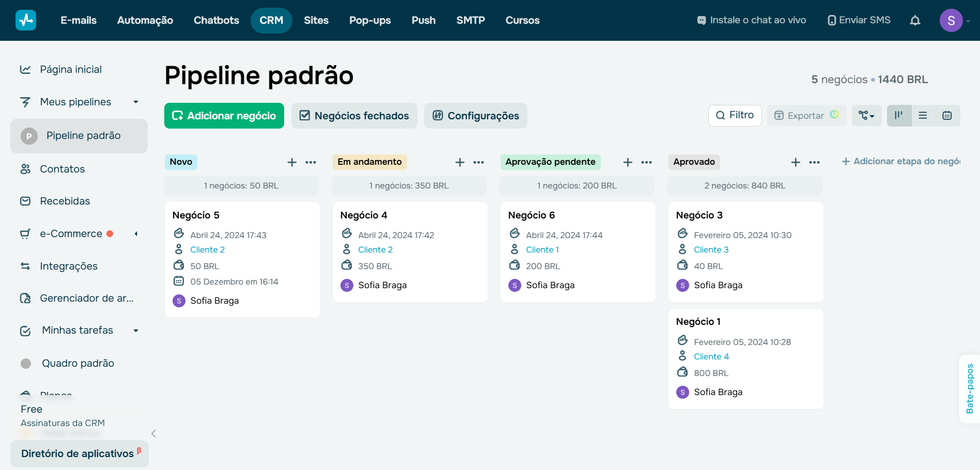Switch to calendar view

[x=947, y=116]
